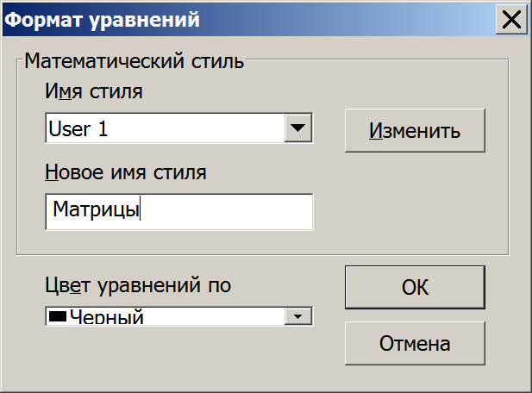The height and width of the screenshot is (393, 532).
Task: Click the User 1 style combo box
Action: 179,128
